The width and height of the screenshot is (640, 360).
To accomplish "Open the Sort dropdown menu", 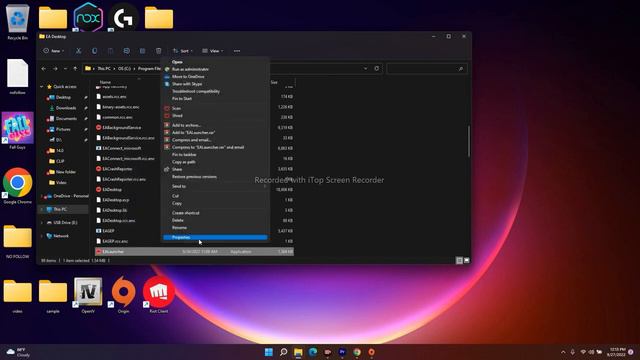I will click(x=182, y=51).
